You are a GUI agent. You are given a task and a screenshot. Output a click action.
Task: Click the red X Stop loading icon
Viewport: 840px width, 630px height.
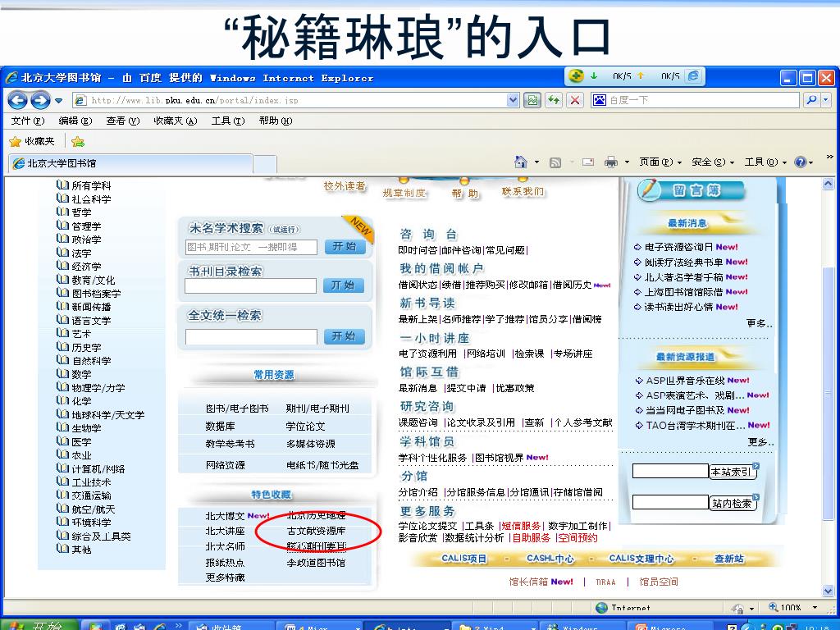[575, 100]
